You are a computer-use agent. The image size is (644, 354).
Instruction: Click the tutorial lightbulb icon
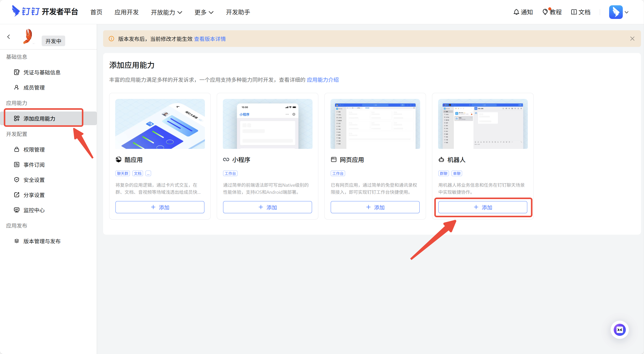[x=545, y=12]
